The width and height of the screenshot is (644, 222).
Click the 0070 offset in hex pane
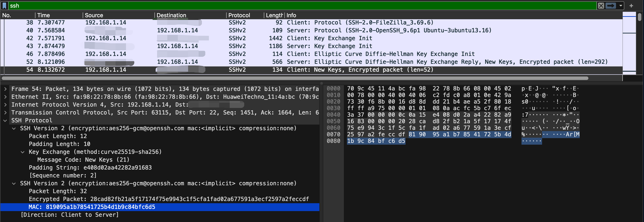tap(334, 134)
